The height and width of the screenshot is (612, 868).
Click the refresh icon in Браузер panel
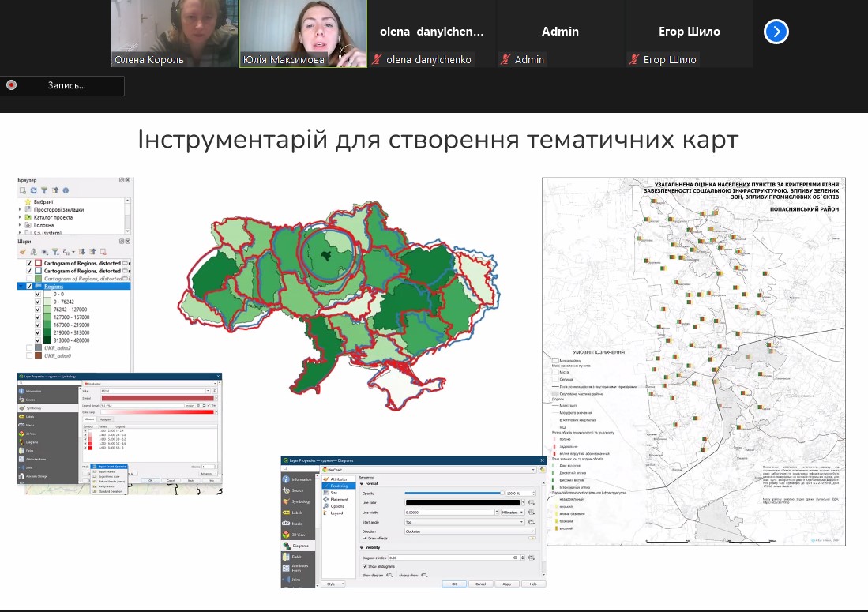tap(33, 190)
